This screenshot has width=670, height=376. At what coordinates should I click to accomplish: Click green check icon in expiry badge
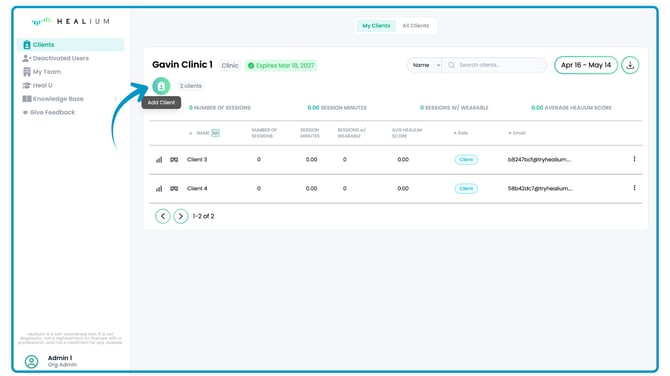[x=251, y=65]
